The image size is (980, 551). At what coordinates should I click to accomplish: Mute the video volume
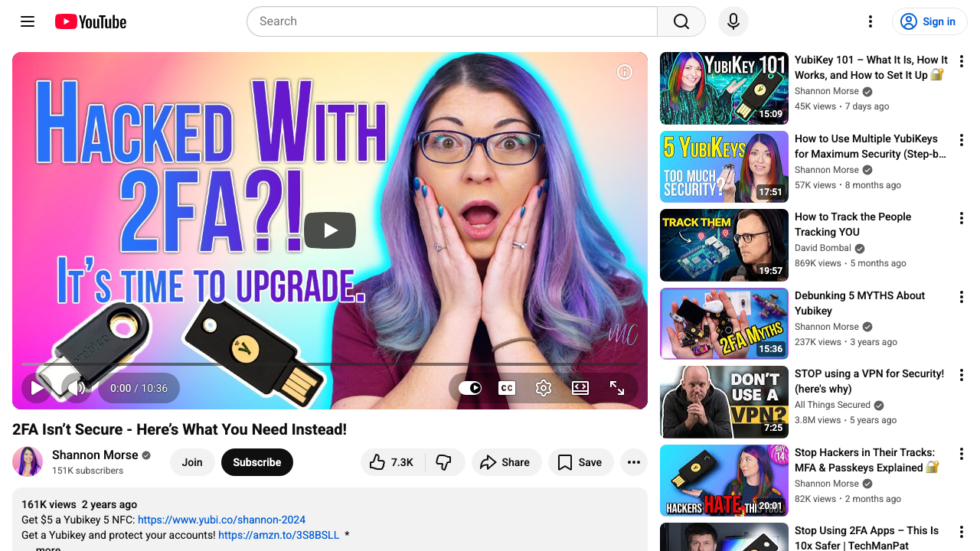[77, 388]
